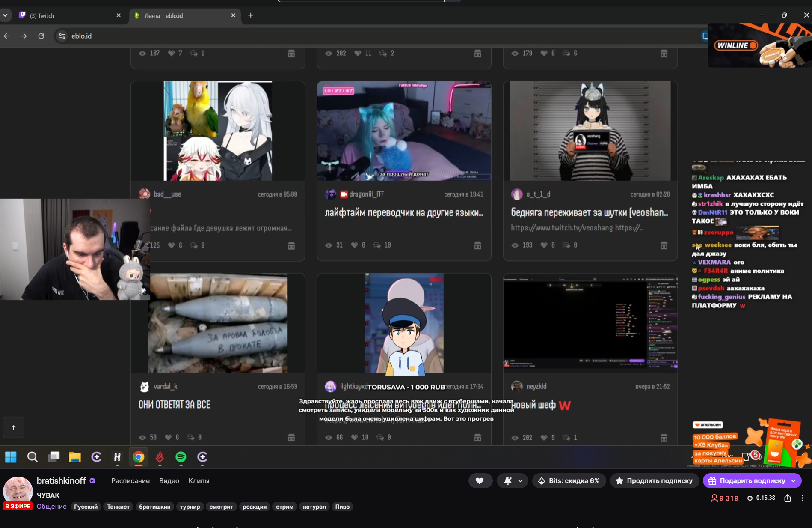Open post titled ОНИ ОТВЕТЯТ ЗА ВСЕ
This screenshot has width=812, height=528.
175,405
